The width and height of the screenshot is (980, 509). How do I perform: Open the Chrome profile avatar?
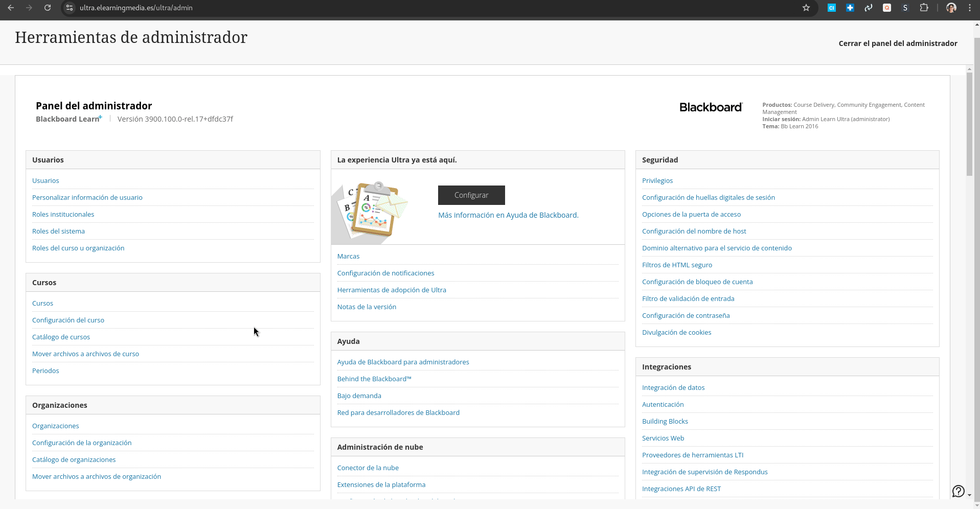[951, 8]
